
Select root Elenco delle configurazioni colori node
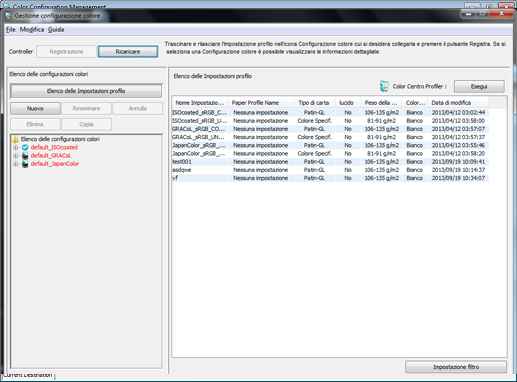(60, 139)
